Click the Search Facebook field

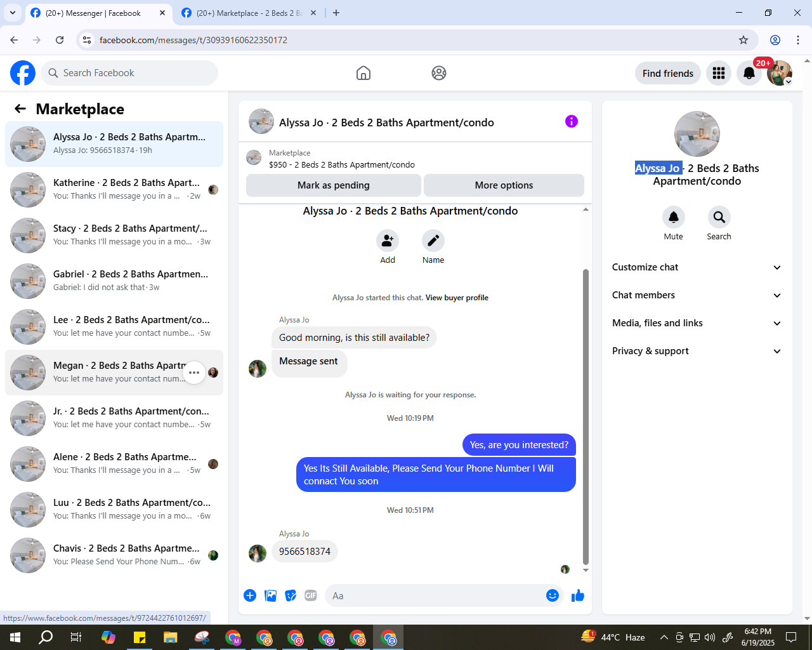coord(129,73)
